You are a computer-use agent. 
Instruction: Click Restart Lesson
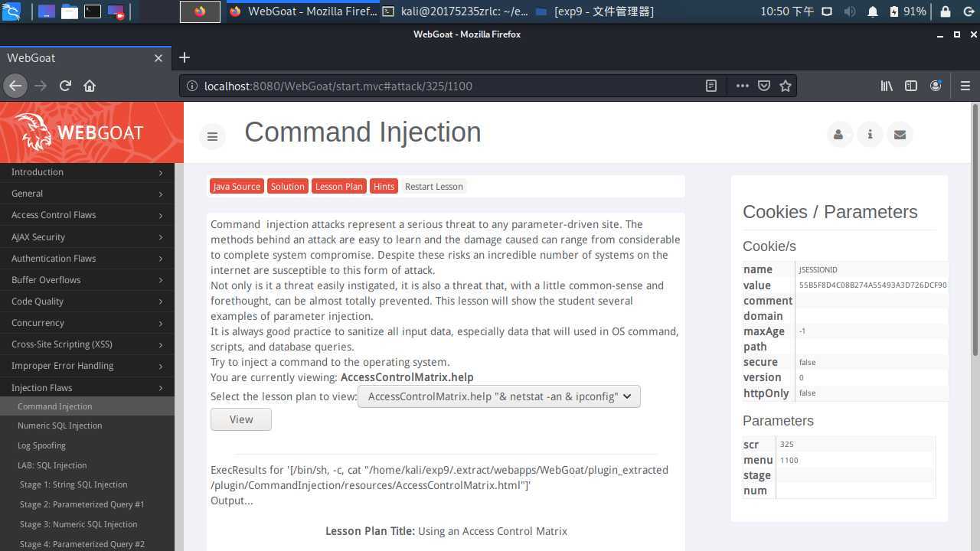click(x=433, y=186)
